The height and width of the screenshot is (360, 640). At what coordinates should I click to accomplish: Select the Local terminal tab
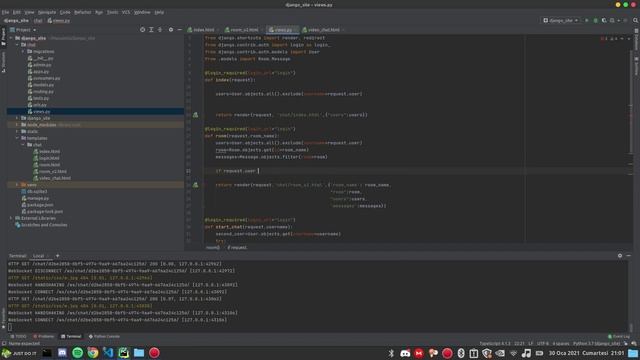click(38, 256)
